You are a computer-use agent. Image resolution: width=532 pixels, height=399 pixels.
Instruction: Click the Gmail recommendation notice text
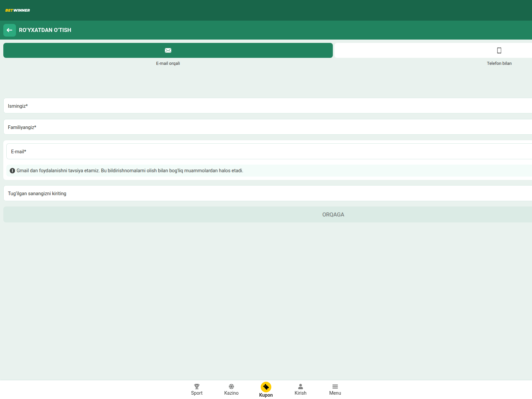tap(130, 171)
